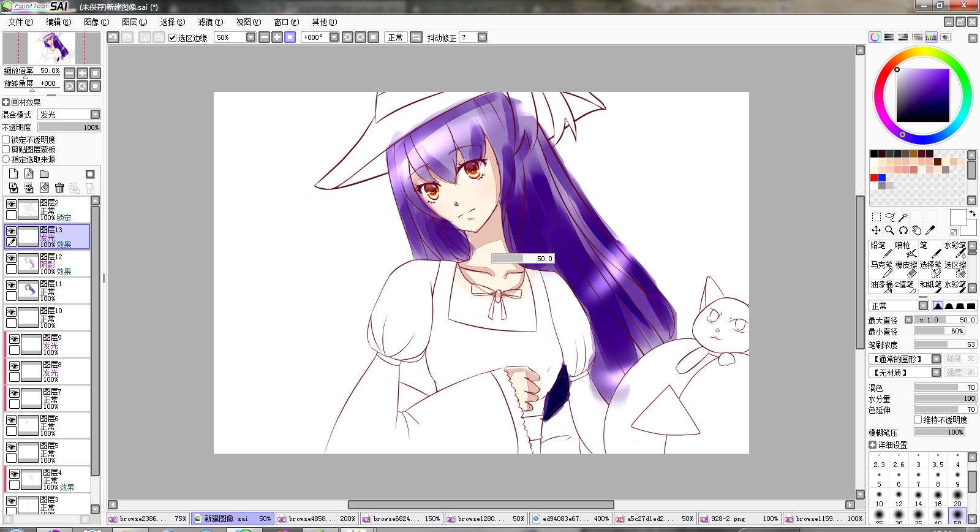This screenshot has width=980, height=532.
Task: Select the rectangular selection tool
Action: point(876,217)
